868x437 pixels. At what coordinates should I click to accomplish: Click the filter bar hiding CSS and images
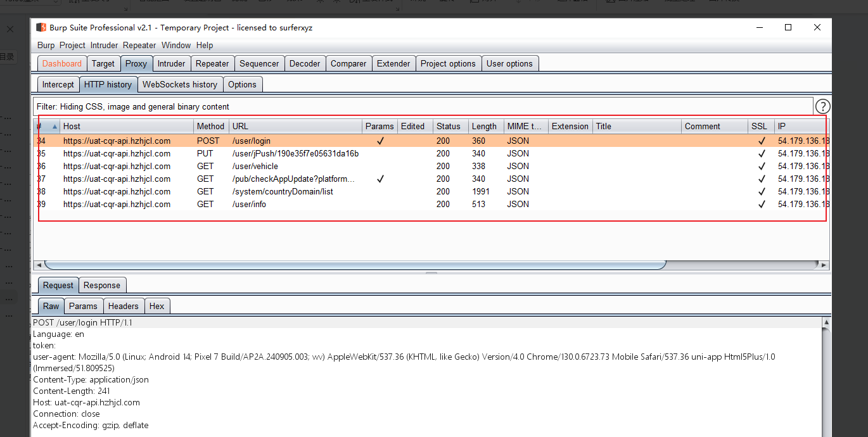[423, 106]
